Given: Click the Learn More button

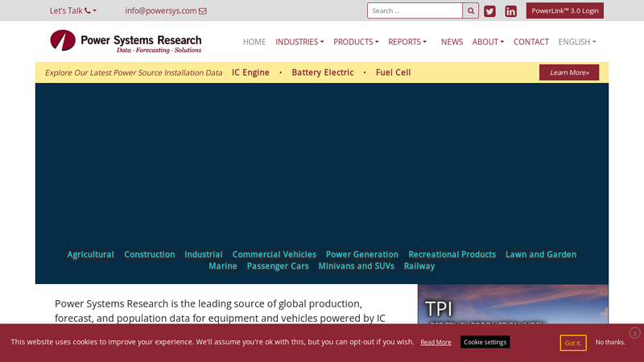Looking at the screenshot, I should (x=569, y=72).
